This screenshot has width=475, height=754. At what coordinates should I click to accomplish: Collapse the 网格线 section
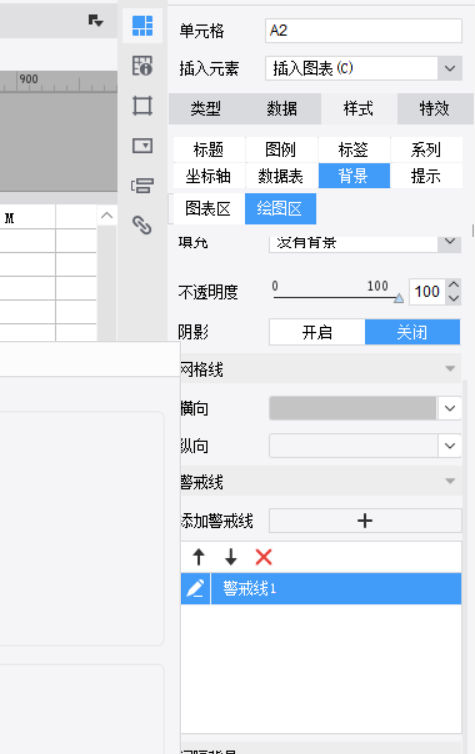(x=450, y=369)
